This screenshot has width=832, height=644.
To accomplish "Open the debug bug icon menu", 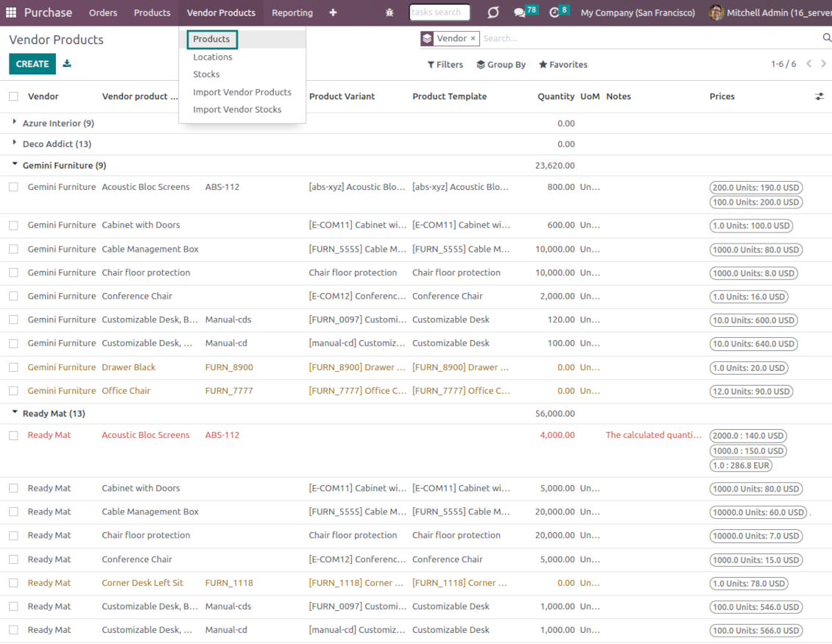I will [x=389, y=13].
